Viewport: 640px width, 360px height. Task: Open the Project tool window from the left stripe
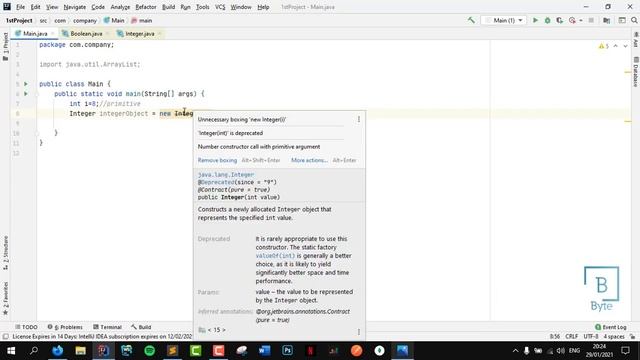pos(5,47)
